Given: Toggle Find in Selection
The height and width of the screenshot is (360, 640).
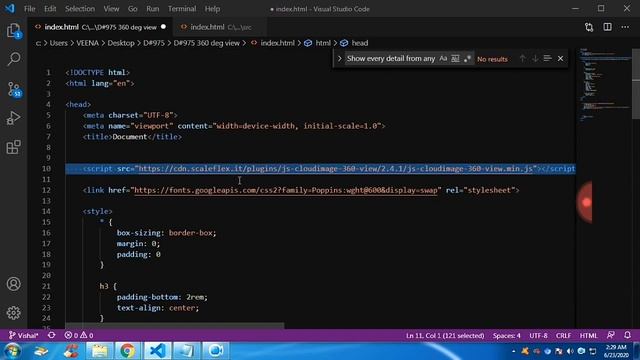Looking at the screenshot, I should (547, 59).
